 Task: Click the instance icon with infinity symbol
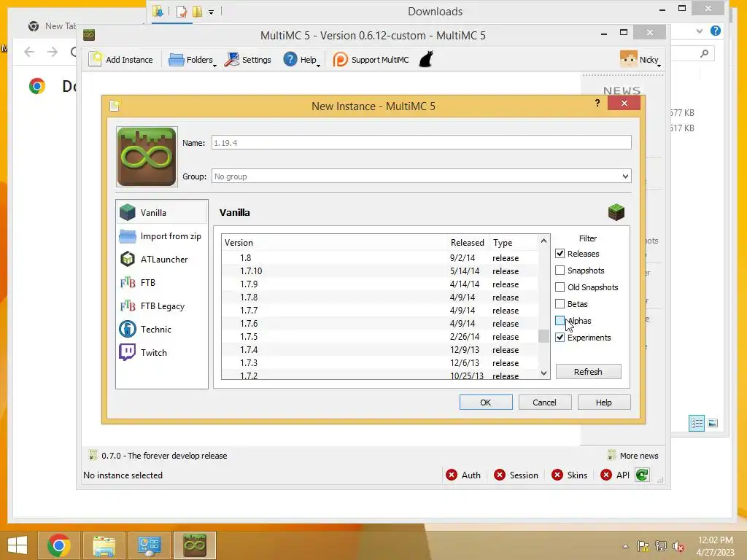pos(147,157)
